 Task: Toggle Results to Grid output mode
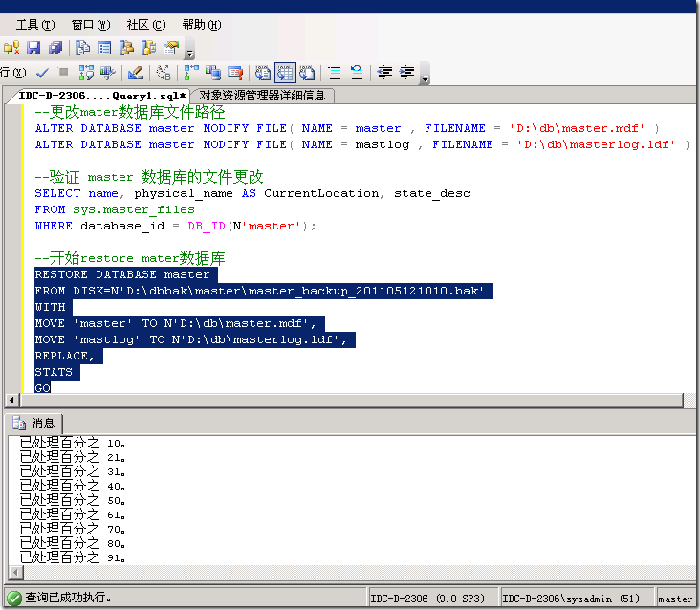(x=285, y=72)
